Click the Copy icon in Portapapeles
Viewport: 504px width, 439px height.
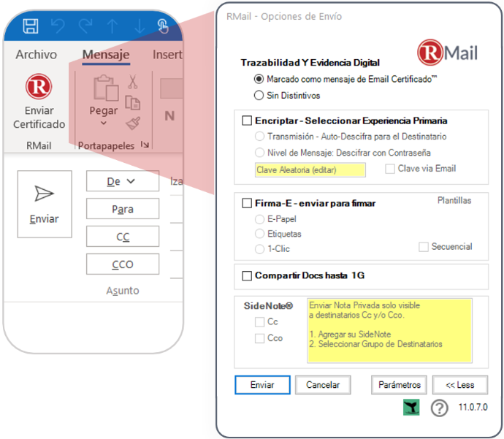tap(133, 102)
